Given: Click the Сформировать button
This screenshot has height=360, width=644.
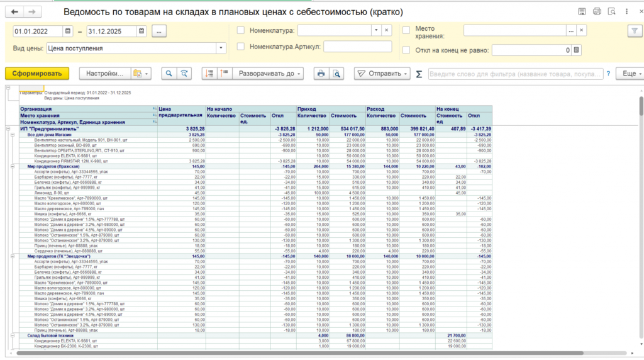Looking at the screenshot, I should point(36,74).
